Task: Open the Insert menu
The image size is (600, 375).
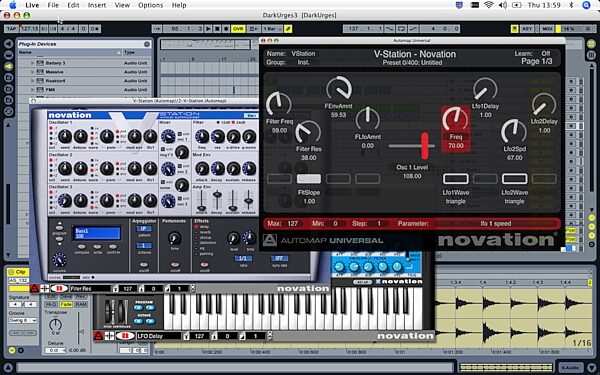Action: (x=97, y=5)
